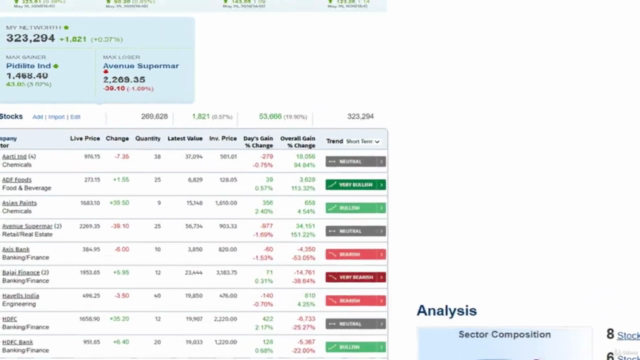Click the green dot next to My Networth
The image size is (640, 360).
pos(67,28)
